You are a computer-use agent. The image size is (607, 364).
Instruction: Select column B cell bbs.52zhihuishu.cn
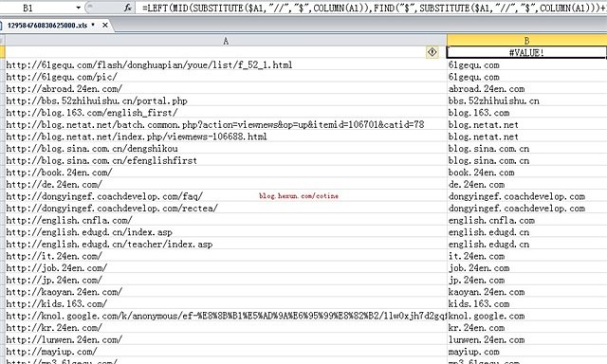click(x=527, y=100)
